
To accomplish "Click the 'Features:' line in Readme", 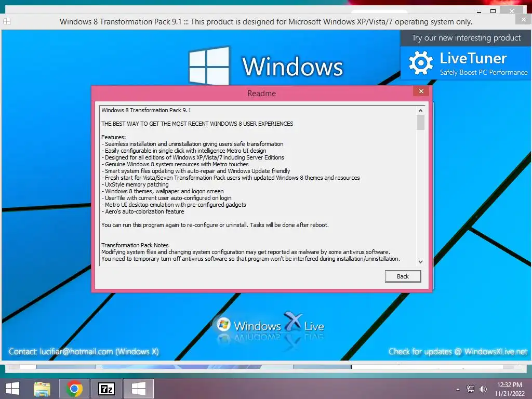I will (114, 137).
